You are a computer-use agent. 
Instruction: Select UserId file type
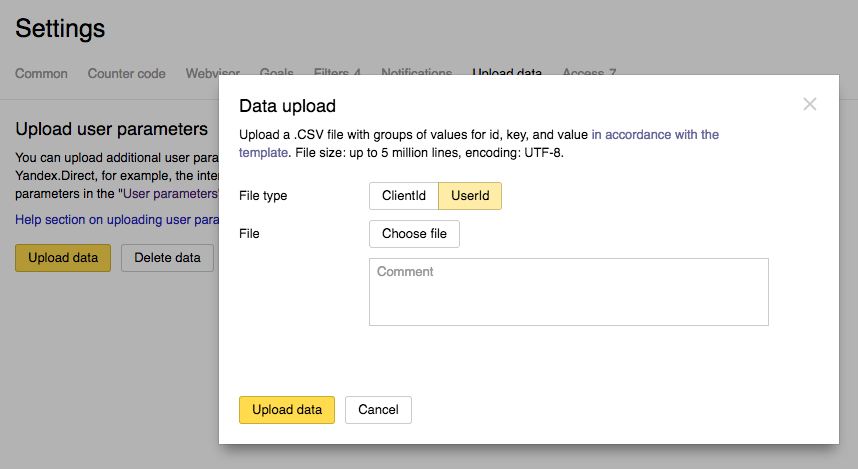click(470, 196)
